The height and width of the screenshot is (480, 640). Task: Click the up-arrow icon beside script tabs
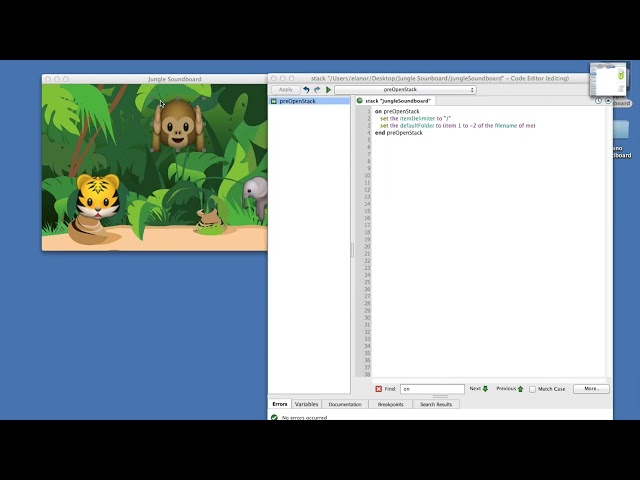[608, 101]
